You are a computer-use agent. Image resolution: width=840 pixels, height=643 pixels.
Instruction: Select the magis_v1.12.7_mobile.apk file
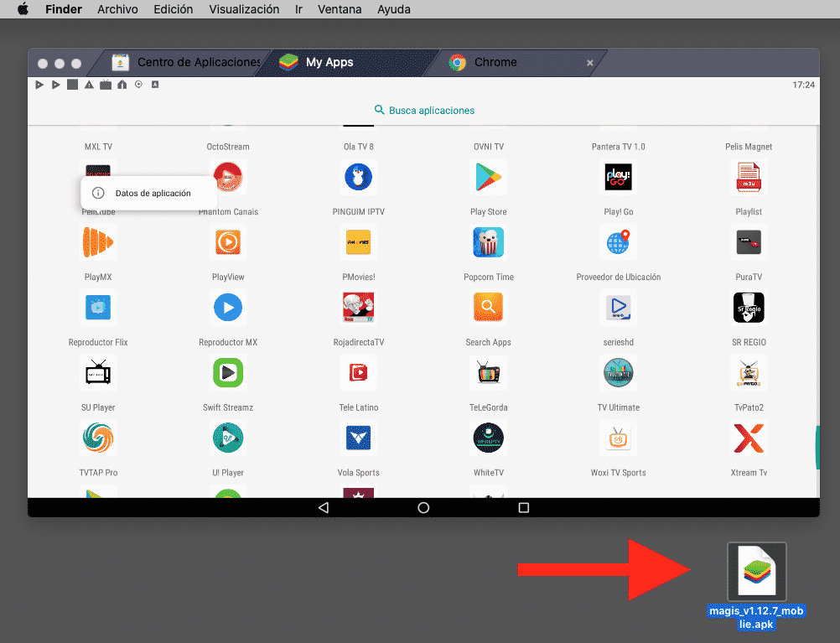pyautogui.click(x=756, y=571)
